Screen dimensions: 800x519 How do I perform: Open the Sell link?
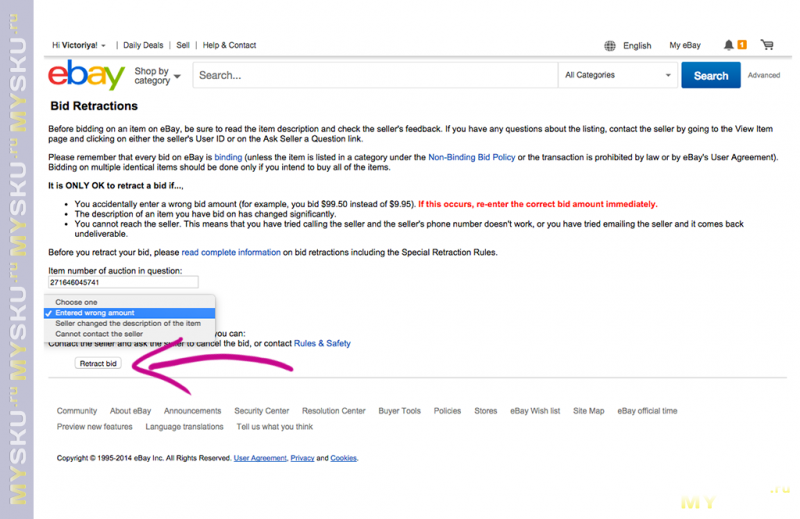click(183, 45)
